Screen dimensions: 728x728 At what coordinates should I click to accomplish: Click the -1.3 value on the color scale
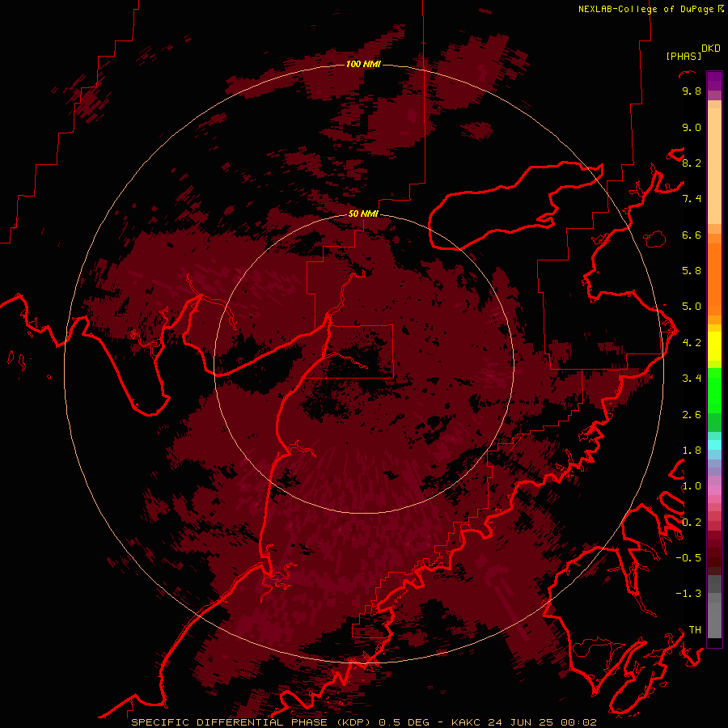688,594
